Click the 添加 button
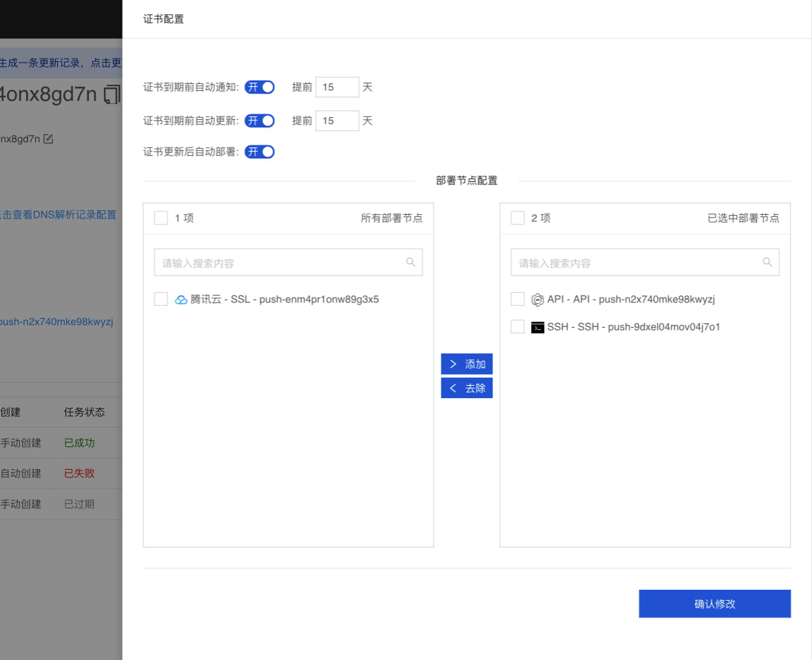 point(467,364)
